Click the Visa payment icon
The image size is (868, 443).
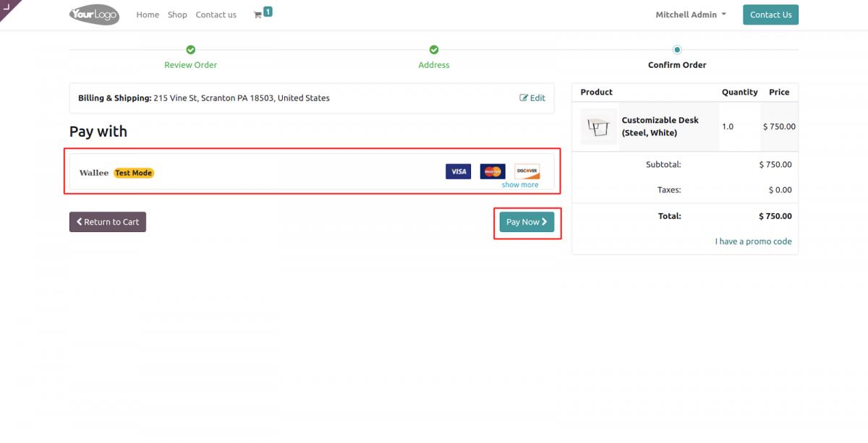coord(458,171)
